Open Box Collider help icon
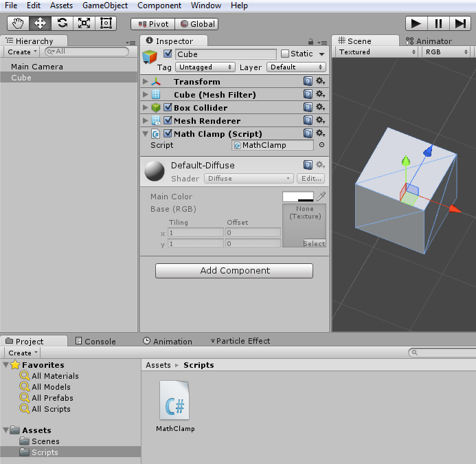Viewport: 476px width, 464px height. pyautogui.click(x=308, y=107)
